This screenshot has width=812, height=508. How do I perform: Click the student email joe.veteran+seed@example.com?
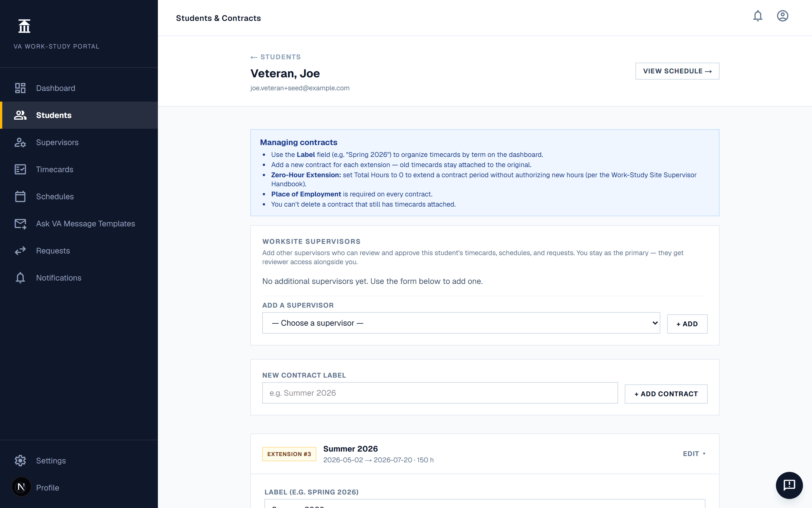click(300, 88)
